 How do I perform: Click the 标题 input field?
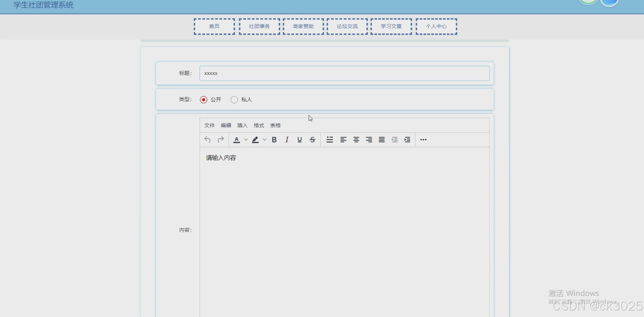[344, 73]
